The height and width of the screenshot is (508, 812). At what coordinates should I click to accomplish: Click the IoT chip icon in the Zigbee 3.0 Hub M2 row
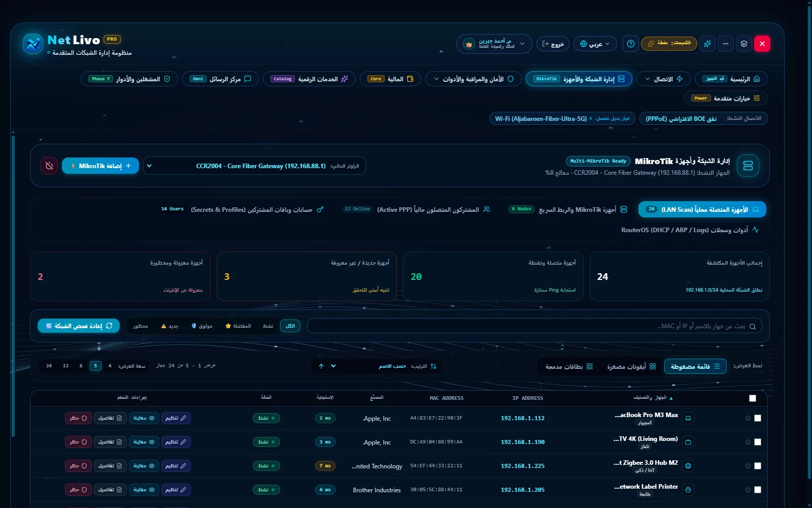(688, 466)
